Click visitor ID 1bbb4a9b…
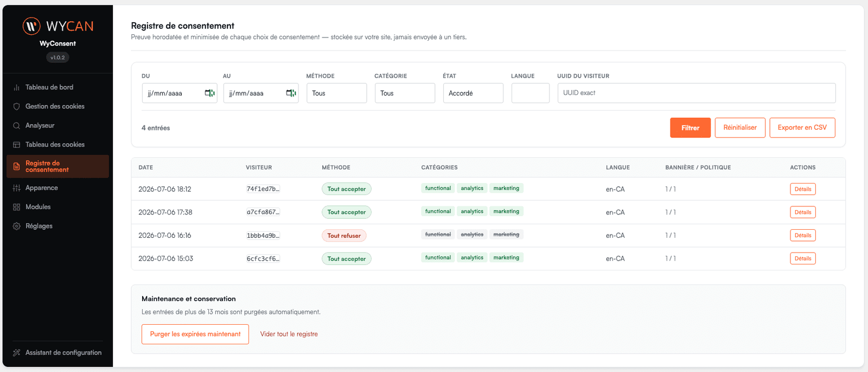This screenshot has width=868, height=372. (x=263, y=236)
